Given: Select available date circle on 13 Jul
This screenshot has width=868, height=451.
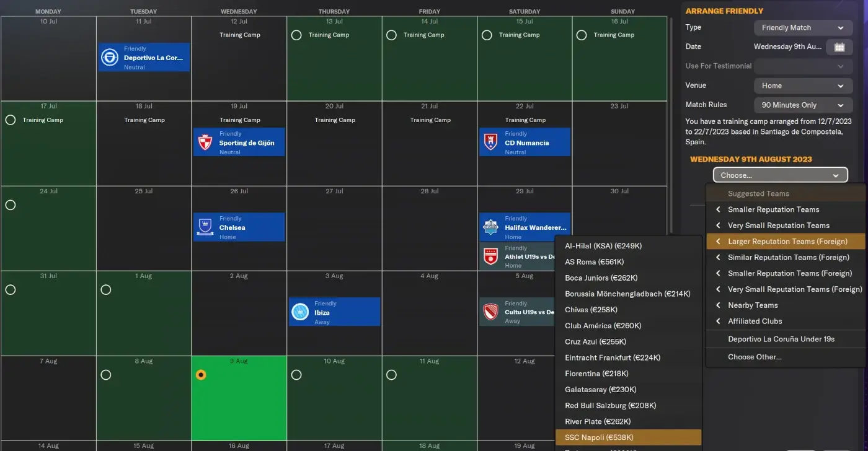Looking at the screenshot, I should (296, 35).
